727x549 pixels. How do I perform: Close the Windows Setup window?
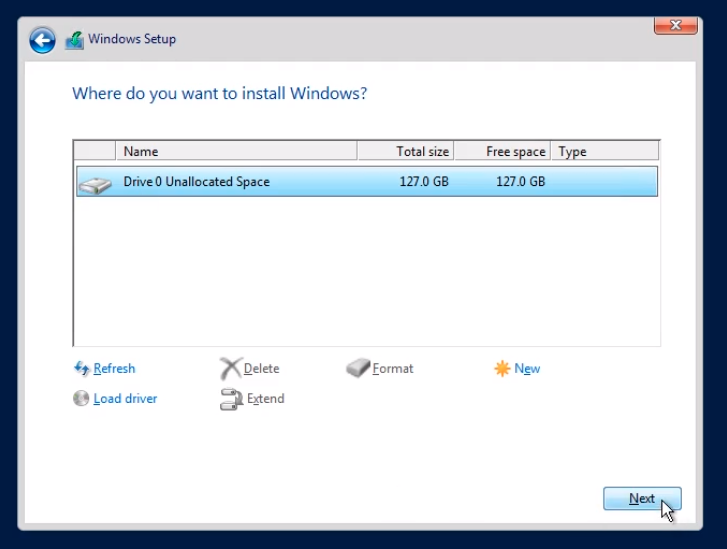click(x=676, y=26)
